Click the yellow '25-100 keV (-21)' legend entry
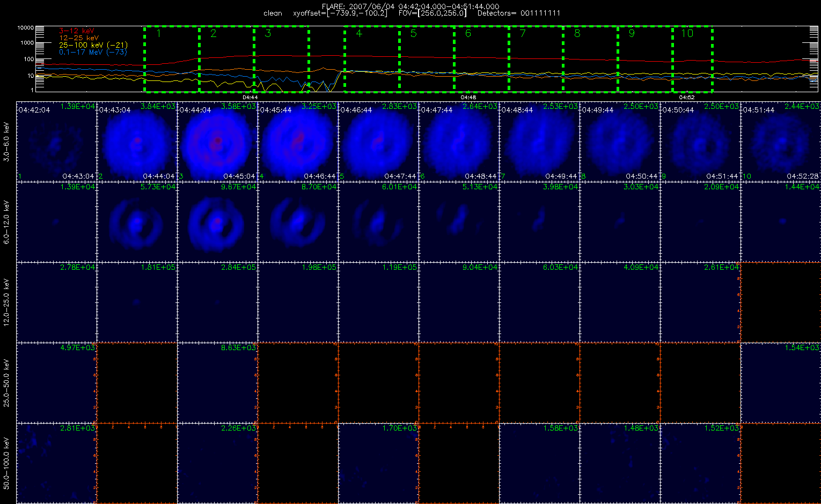The width and height of the screenshot is (821, 504). click(x=93, y=45)
